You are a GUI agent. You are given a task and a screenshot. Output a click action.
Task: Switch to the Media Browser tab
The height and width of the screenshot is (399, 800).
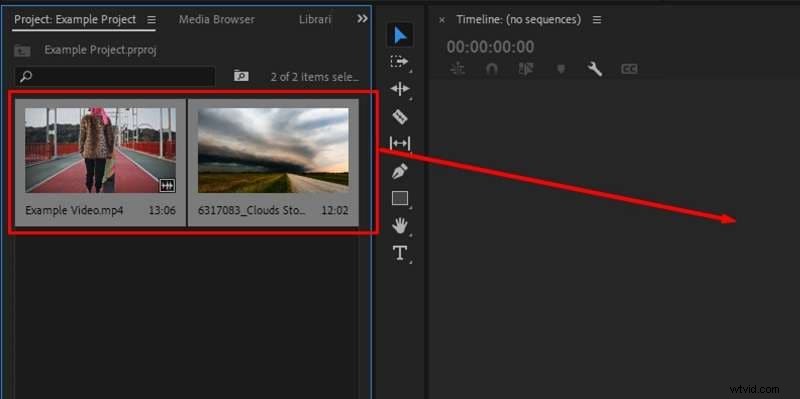click(x=216, y=19)
